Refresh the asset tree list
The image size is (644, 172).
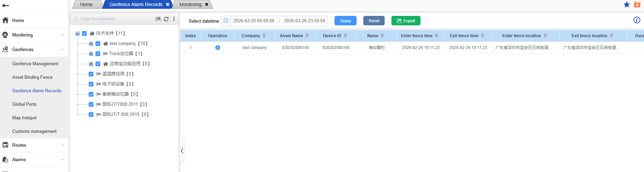click(166, 19)
